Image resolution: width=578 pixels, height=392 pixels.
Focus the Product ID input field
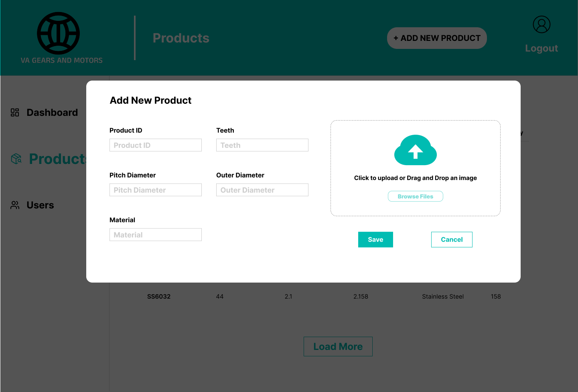(155, 145)
